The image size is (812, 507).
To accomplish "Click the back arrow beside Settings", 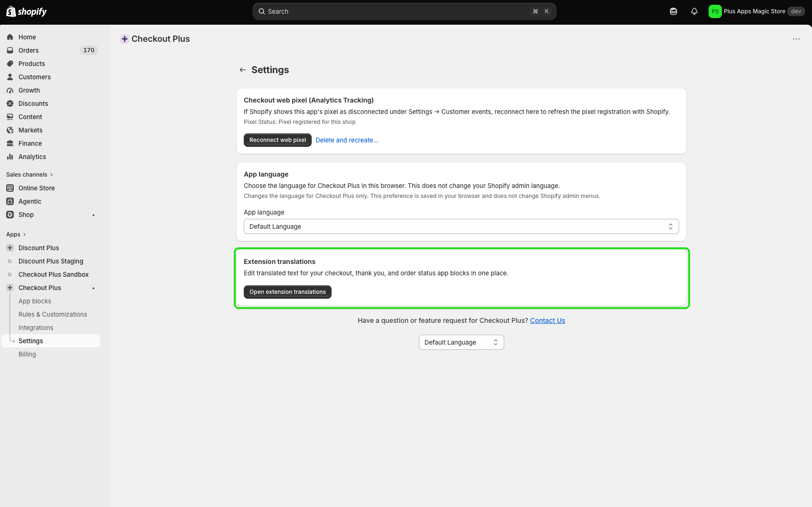I will coord(243,70).
